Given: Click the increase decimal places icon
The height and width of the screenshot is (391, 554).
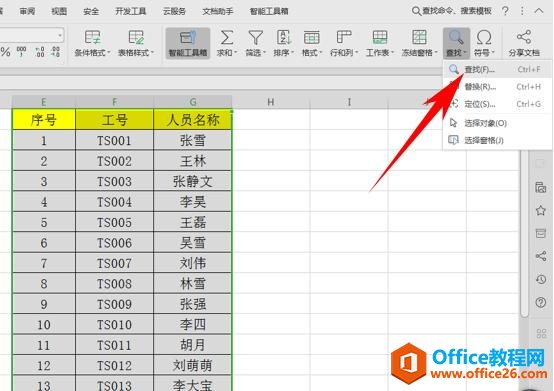Looking at the screenshot, I should [40, 52].
